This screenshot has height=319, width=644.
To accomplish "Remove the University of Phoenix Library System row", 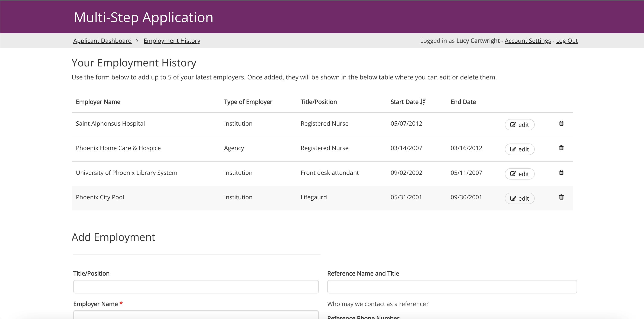I will click(561, 173).
